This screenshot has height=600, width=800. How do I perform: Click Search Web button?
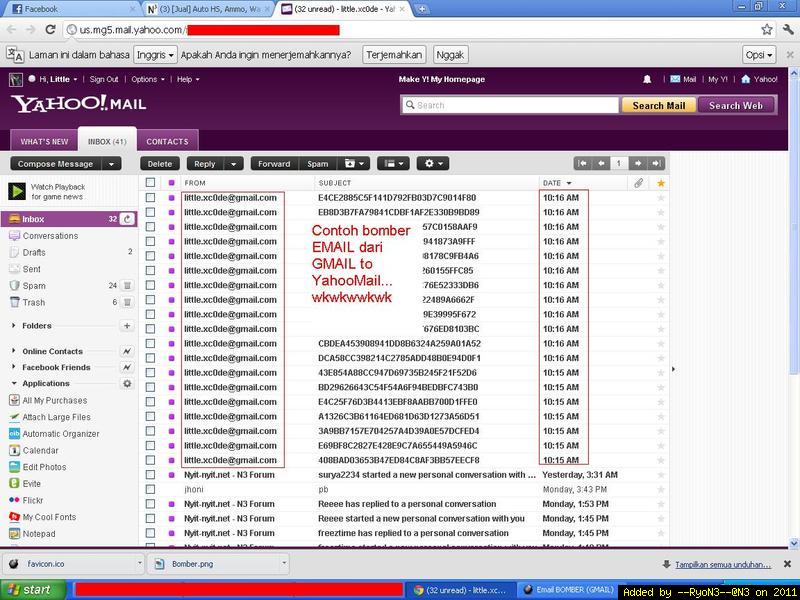[x=736, y=105]
